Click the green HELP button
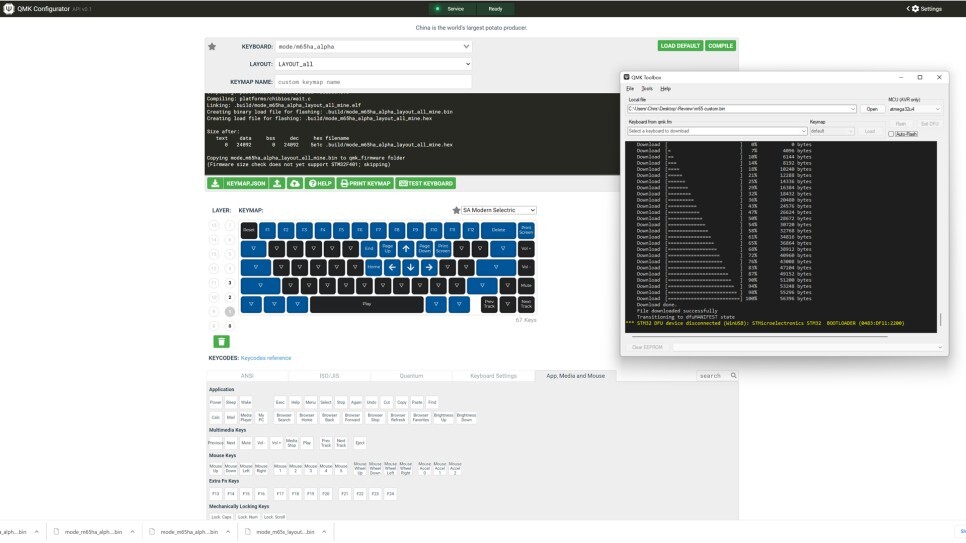The height and width of the screenshot is (543, 966). coord(320,184)
